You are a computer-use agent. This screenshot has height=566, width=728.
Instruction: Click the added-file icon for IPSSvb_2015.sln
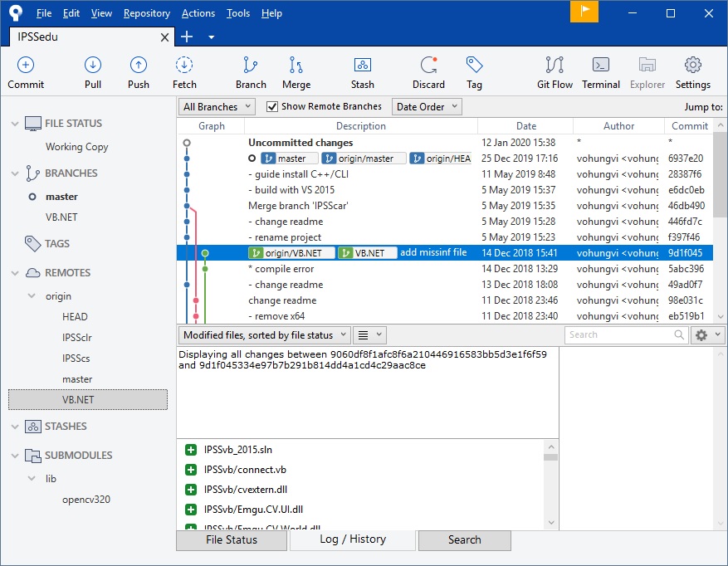pyautogui.click(x=190, y=450)
